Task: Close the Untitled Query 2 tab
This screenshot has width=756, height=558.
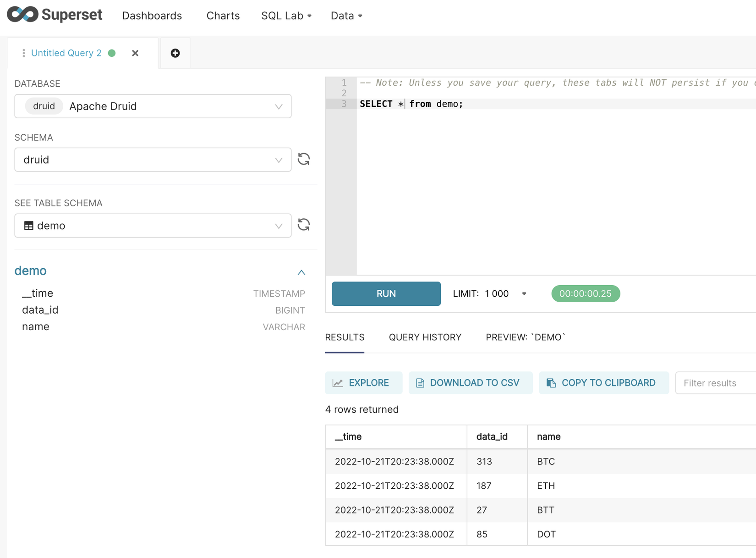Action: pos(135,53)
